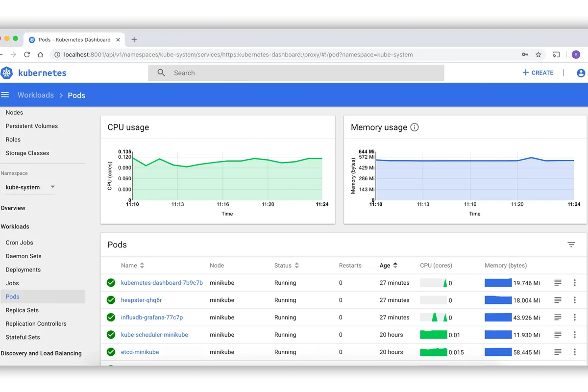Click inside the Search field
This screenshot has width=588, height=392.
coord(294,73)
